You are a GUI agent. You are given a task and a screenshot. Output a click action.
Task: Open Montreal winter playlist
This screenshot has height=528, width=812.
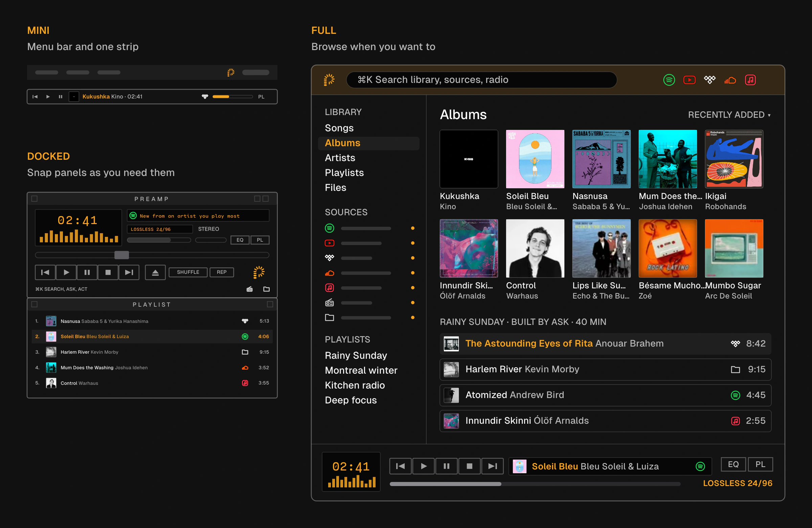pos(361,370)
